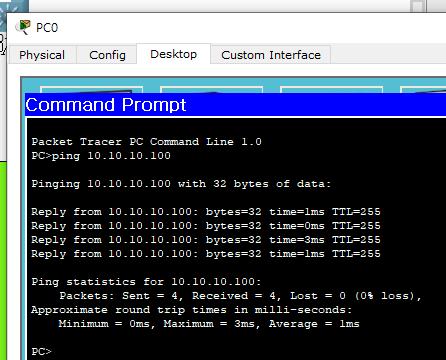The height and width of the screenshot is (360, 446).
Task: Click the 'PC>ping 10.10.10.100' command line
Action: tap(101, 156)
